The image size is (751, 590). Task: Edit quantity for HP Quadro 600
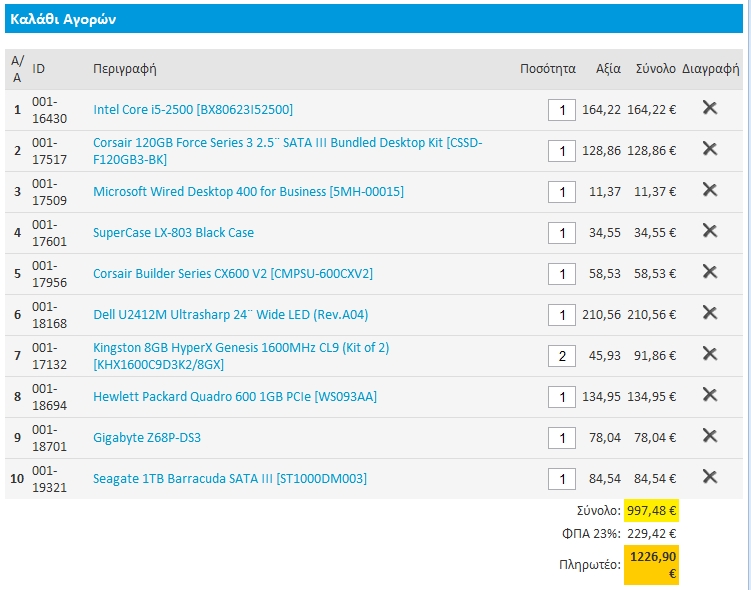pos(562,397)
